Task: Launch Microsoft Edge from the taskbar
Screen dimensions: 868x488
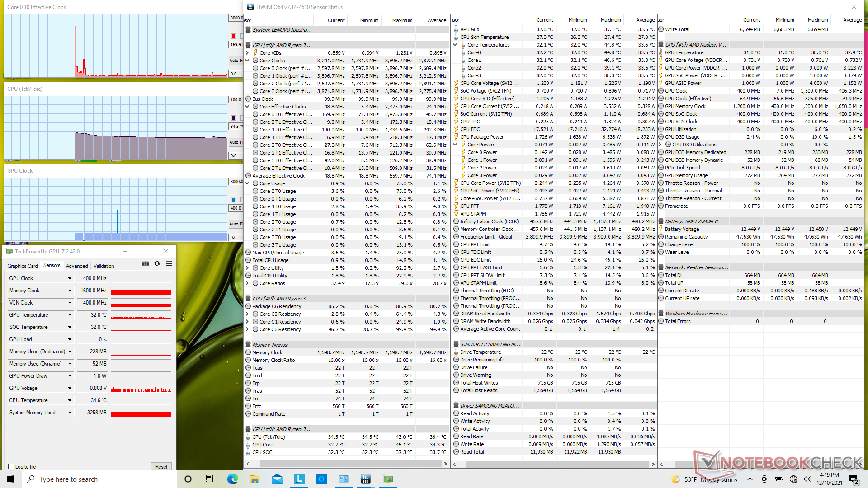Action: coord(233,479)
